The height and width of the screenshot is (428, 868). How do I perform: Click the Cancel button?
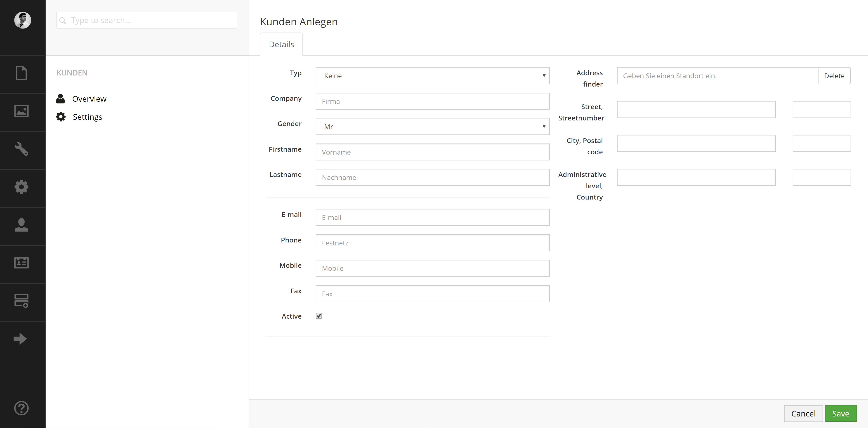(803, 414)
